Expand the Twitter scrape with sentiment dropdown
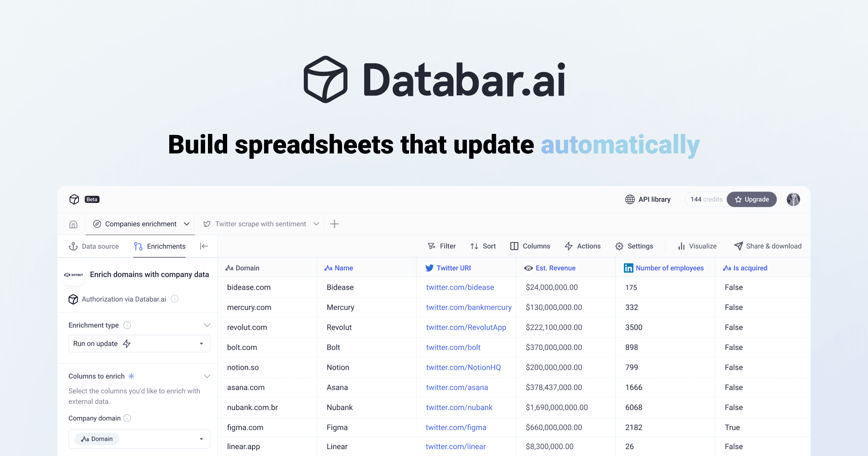The width and height of the screenshot is (868, 456). click(316, 223)
